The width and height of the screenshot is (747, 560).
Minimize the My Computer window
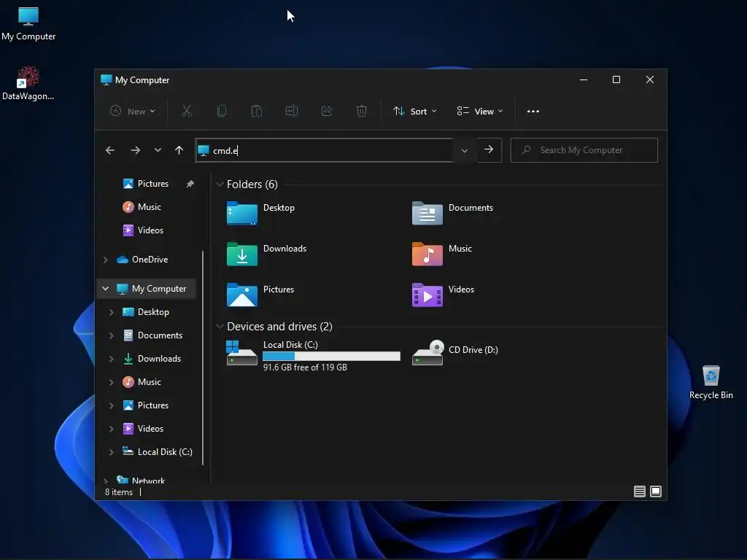[583, 79]
